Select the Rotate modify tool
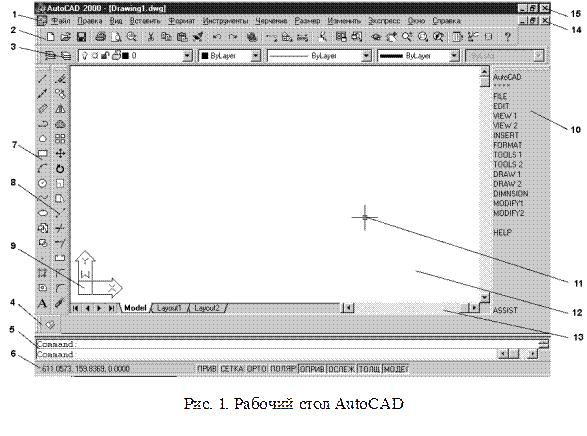 coord(60,169)
